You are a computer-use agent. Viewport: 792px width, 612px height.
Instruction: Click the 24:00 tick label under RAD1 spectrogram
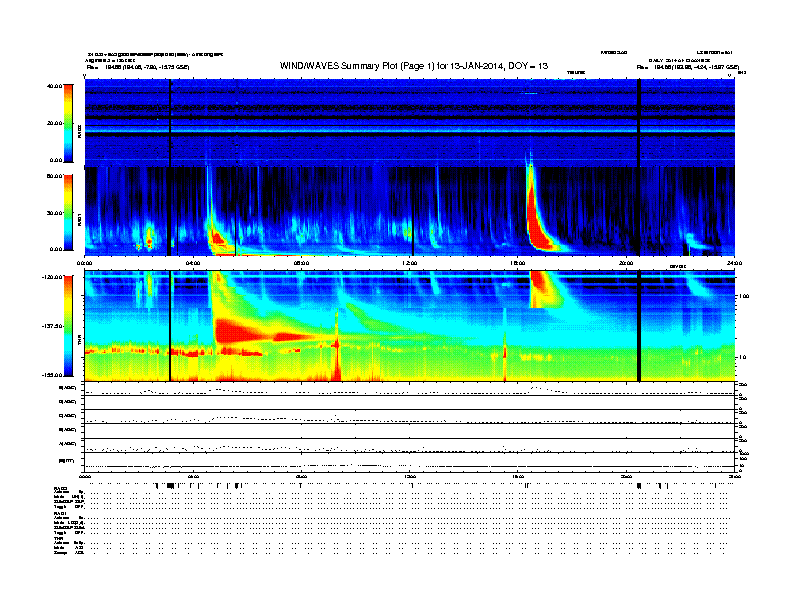pyautogui.click(x=734, y=263)
